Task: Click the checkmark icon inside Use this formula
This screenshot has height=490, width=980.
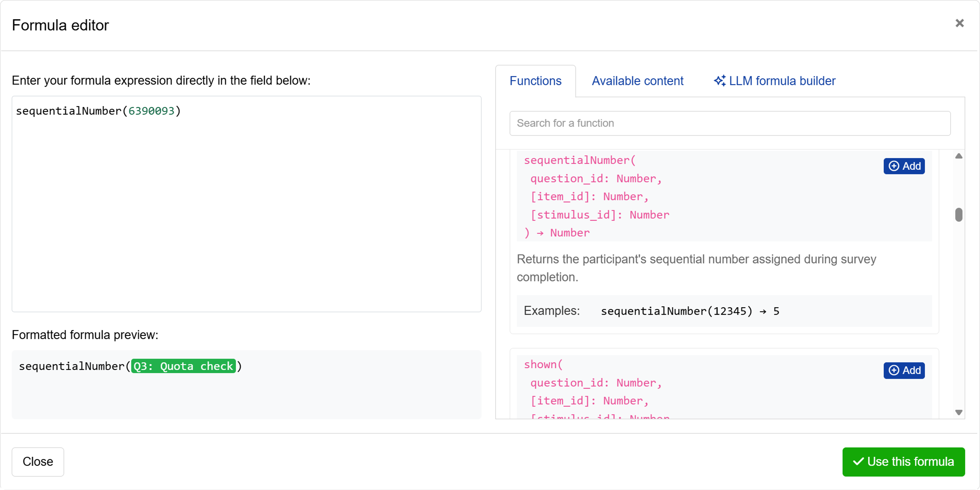Action: click(859, 461)
